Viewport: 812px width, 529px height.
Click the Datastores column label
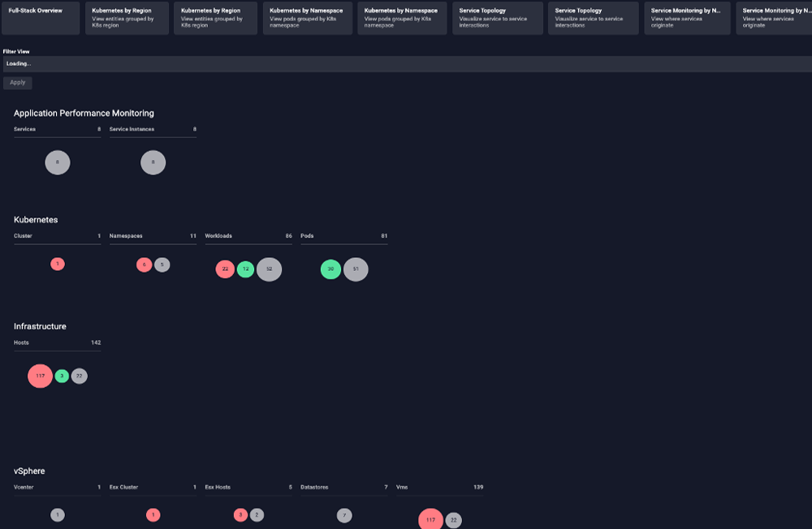click(314, 488)
